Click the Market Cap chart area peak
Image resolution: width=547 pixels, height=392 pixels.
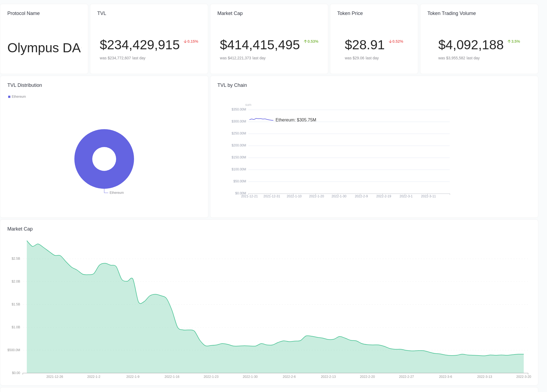click(x=27, y=241)
